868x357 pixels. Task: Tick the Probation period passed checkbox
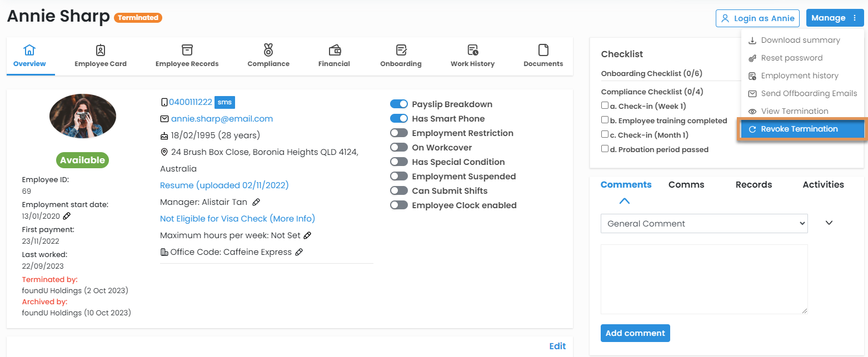pos(605,149)
